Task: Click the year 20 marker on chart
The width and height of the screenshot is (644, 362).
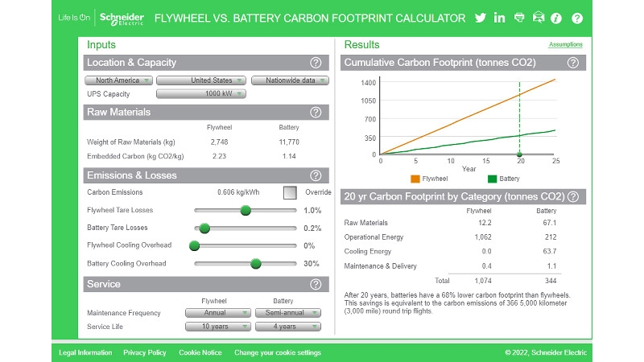Action: [x=519, y=154]
